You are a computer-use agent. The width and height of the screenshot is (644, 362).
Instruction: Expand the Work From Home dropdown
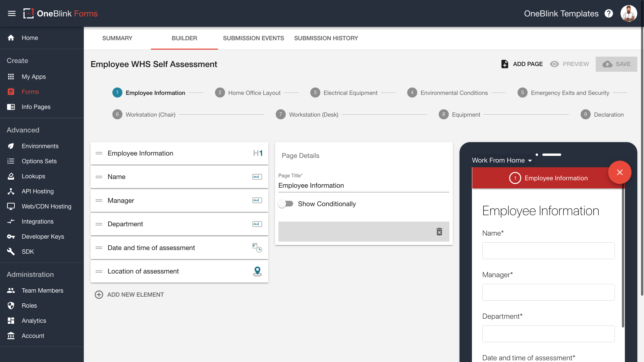tap(502, 161)
